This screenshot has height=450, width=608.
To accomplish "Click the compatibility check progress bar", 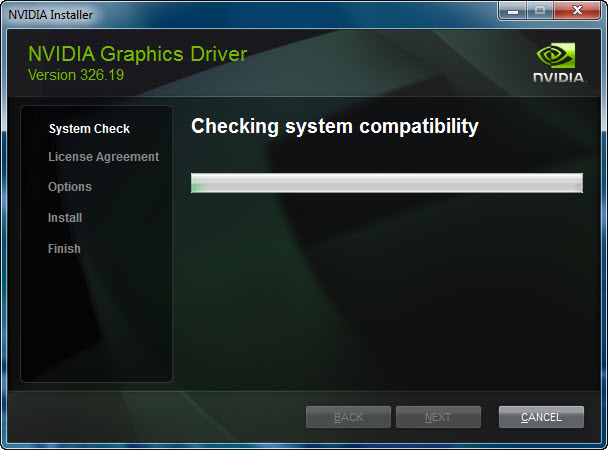I will point(387,183).
